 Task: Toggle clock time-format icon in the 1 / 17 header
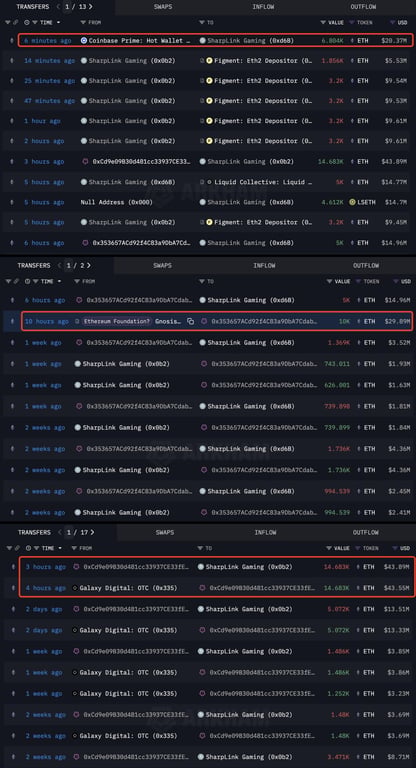tap(28, 548)
